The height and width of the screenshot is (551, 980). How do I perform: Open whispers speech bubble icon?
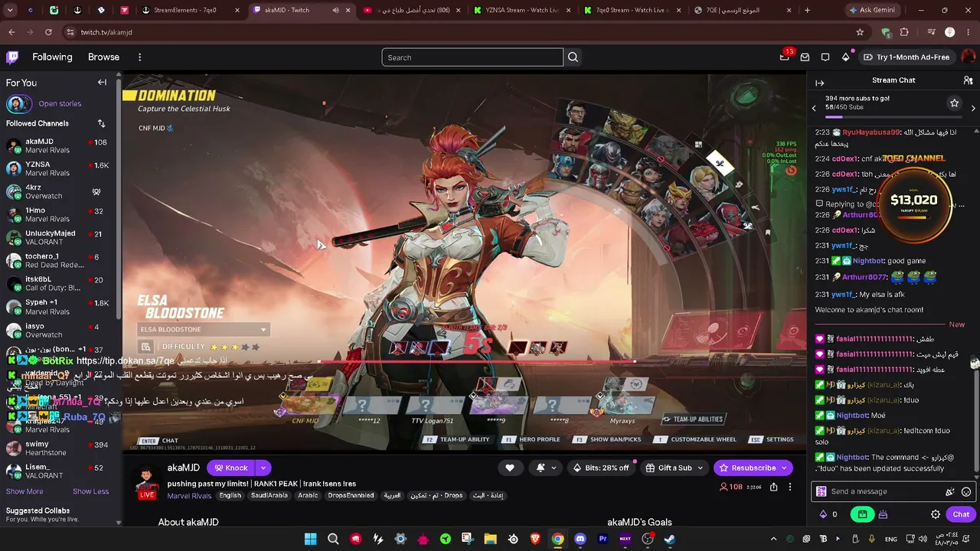pyautogui.click(x=825, y=57)
